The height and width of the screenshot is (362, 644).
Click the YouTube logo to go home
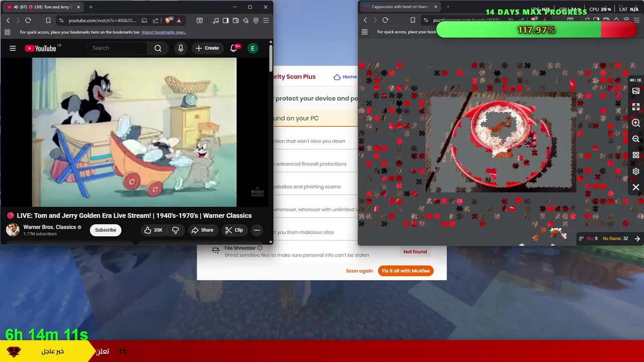coord(40,48)
